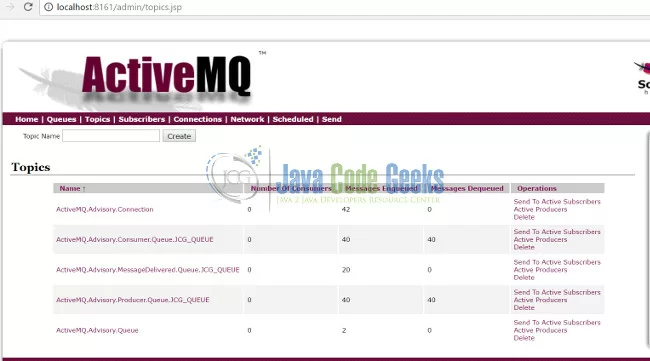Click the Topic Name input field

coord(111,136)
